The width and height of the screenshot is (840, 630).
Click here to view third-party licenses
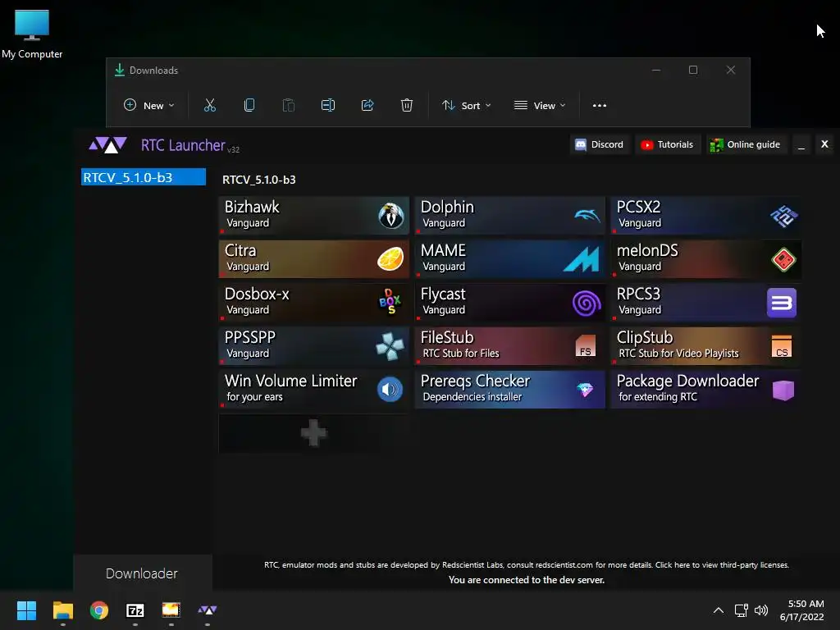click(722, 564)
